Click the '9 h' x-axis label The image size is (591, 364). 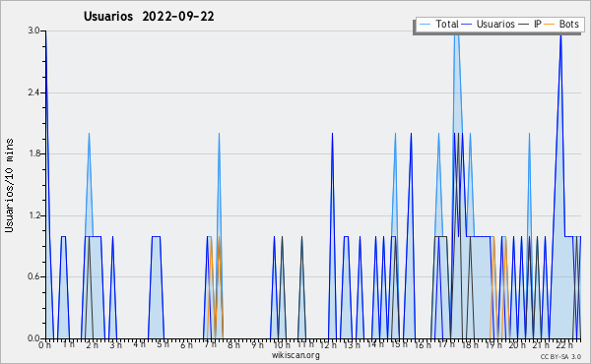[x=257, y=344]
